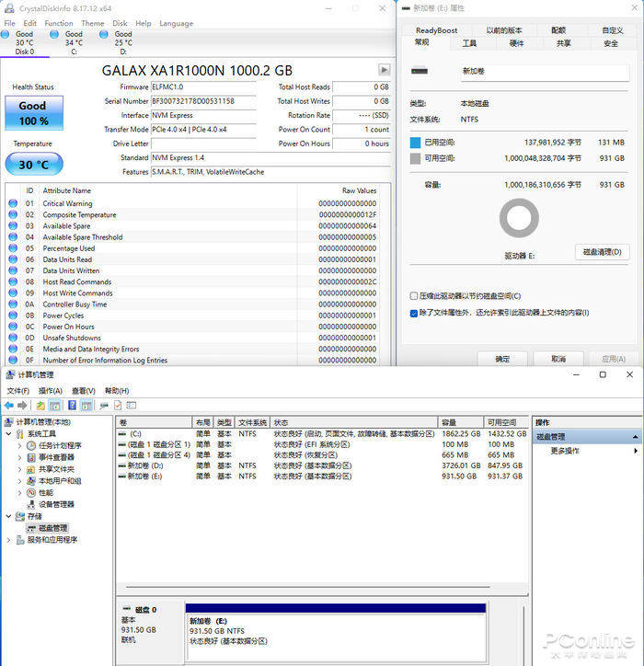644x666 pixels.
Task: Open the 查看(V) menu
Action: (x=84, y=391)
